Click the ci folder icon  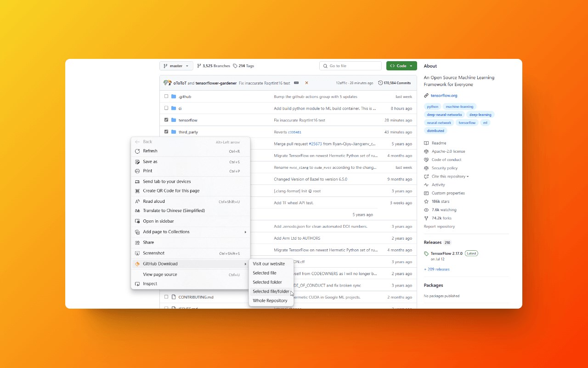click(x=174, y=108)
